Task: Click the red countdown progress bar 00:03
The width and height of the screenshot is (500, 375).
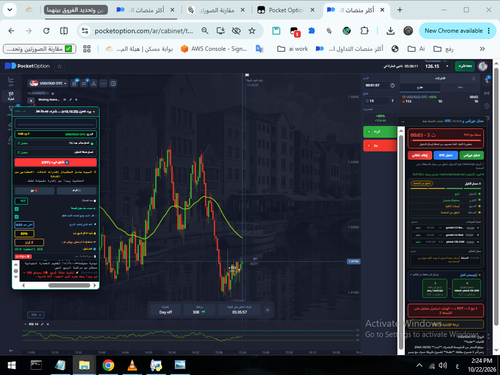Action: click(445, 141)
